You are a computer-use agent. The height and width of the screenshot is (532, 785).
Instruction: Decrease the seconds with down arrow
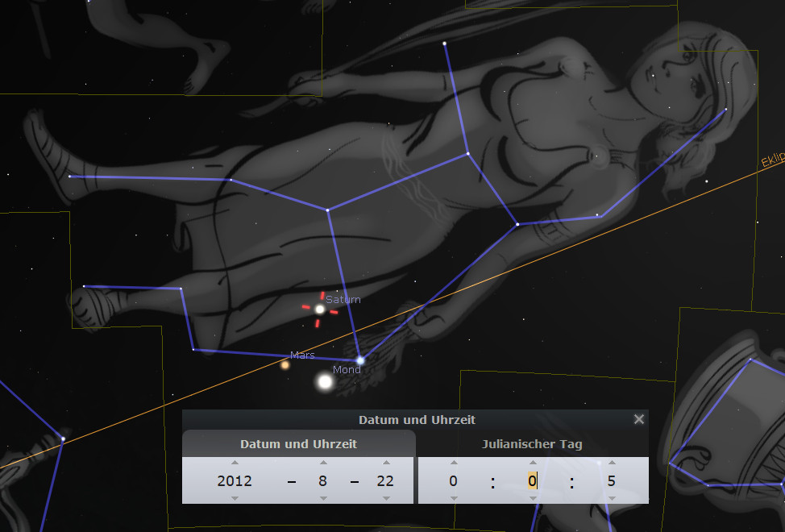tap(612, 498)
